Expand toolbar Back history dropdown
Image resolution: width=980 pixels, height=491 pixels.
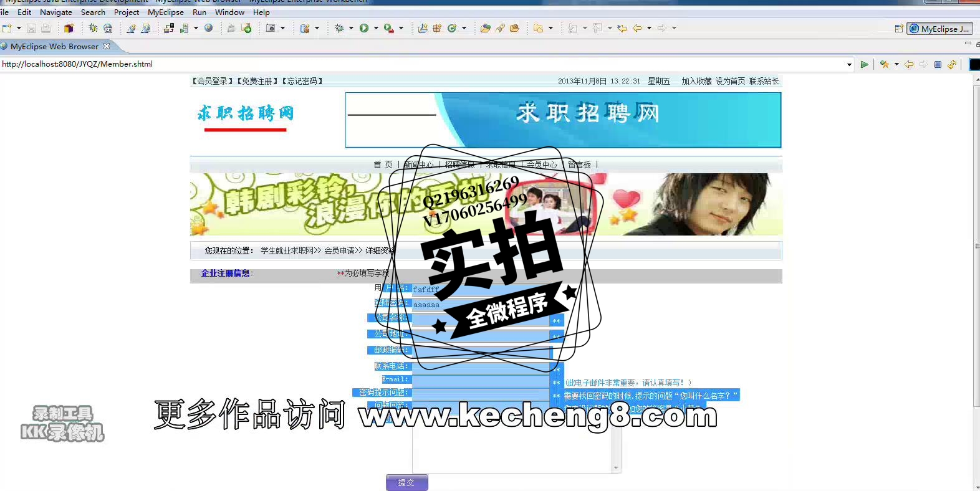click(649, 28)
